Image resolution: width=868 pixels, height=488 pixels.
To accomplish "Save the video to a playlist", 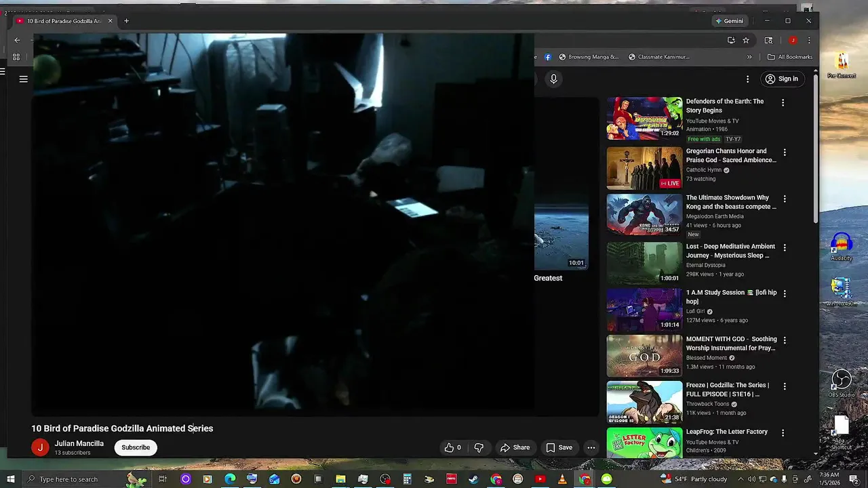I will [559, 447].
